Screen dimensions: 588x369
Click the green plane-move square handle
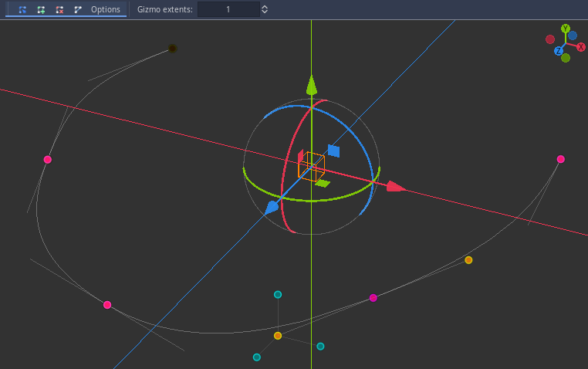click(x=323, y=184)
